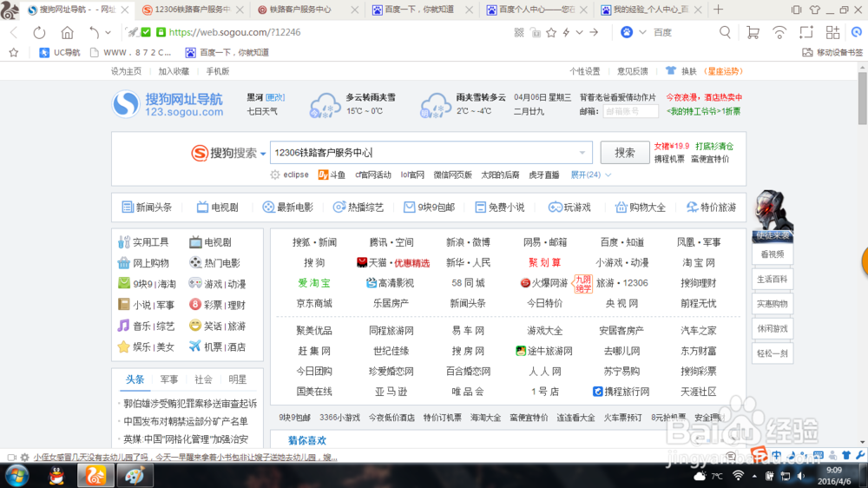Image resolution: width=868 pixels, height=488 pixels.
Task: Click the UC browser taskbar icon
Action: pos(95,476)
